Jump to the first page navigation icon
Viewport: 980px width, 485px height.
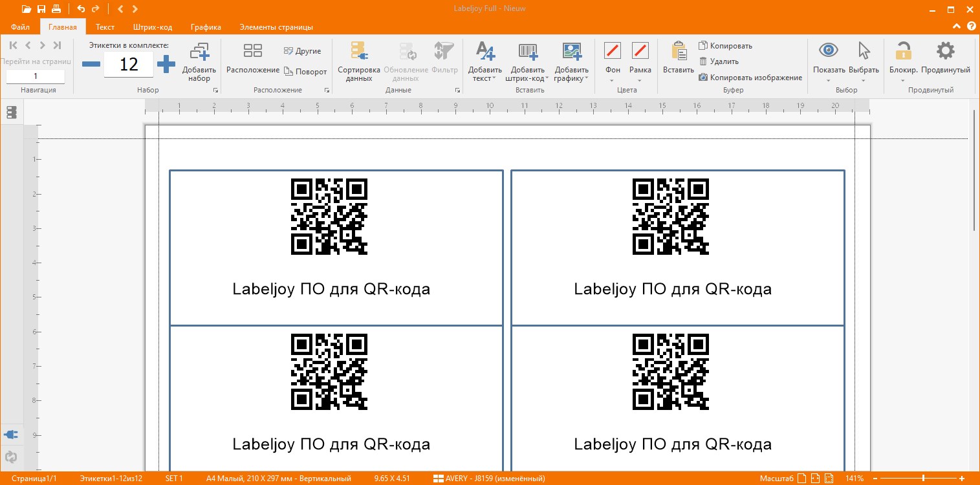coord(14,45)
